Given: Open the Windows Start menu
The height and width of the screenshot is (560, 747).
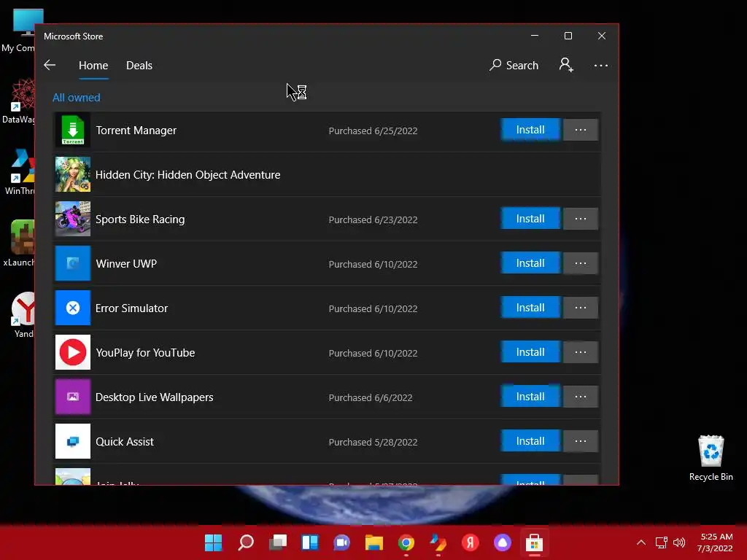Looking at the screenshot, I should pyautogui.click(x=214, y=542).
